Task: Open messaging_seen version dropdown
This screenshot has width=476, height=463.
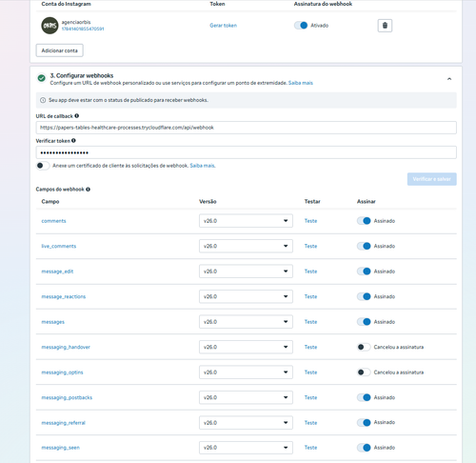Action: pos(246,448)
